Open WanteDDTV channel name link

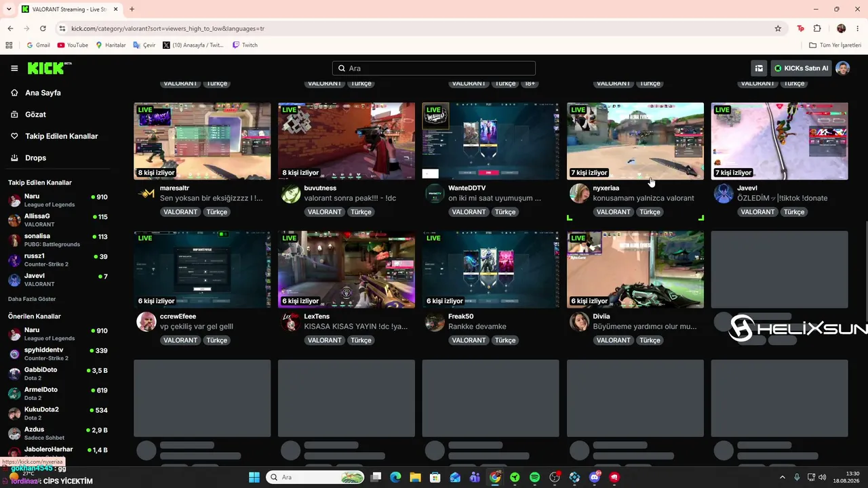pyautogui.click(x=467, y=188)
